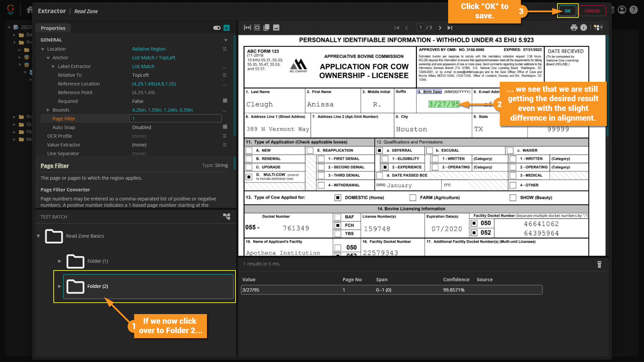
Task: Toggle the Auto Snap checkbox
Action: pos(225,127)
